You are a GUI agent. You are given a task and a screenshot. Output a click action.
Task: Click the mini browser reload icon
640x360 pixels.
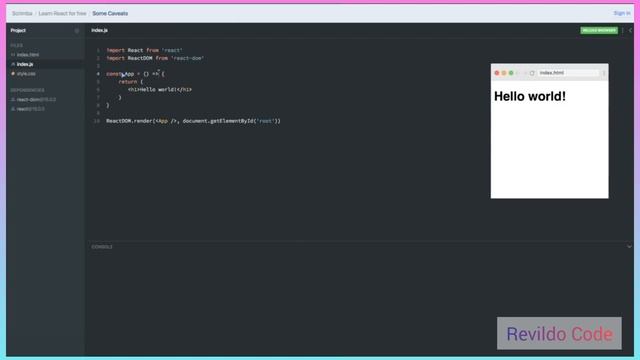coord(532,73)
